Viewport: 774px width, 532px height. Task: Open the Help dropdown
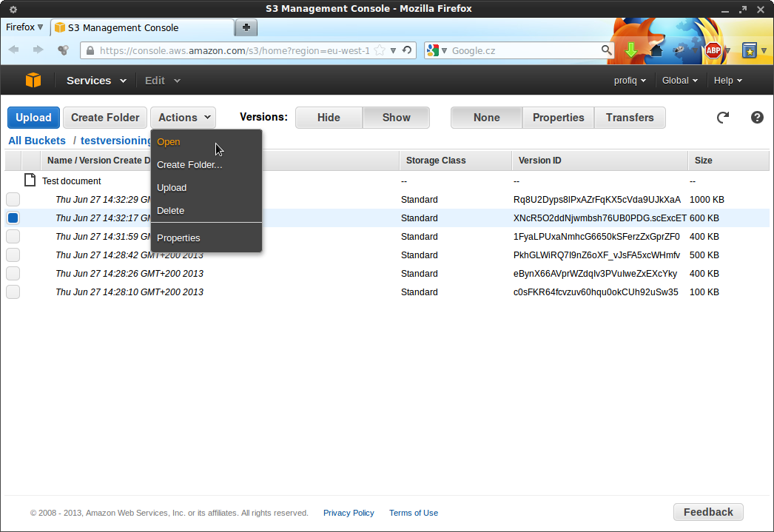727,81
